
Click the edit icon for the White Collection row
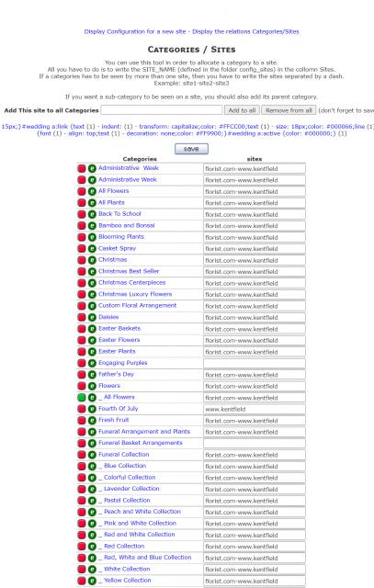point(92,570)
